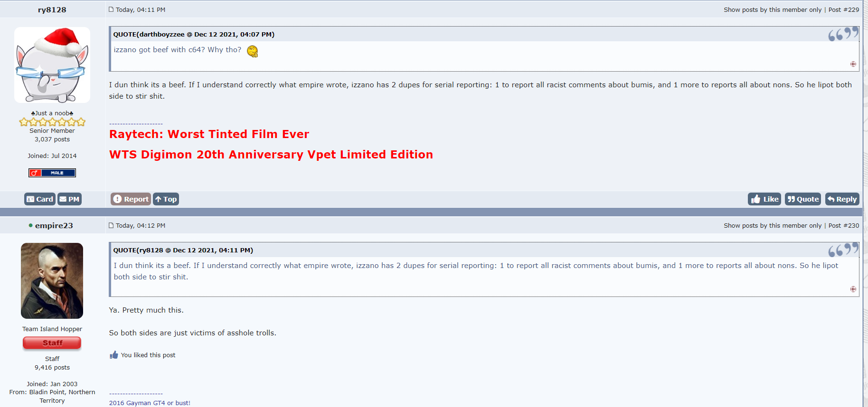Open permalink for Post #229

850,9
